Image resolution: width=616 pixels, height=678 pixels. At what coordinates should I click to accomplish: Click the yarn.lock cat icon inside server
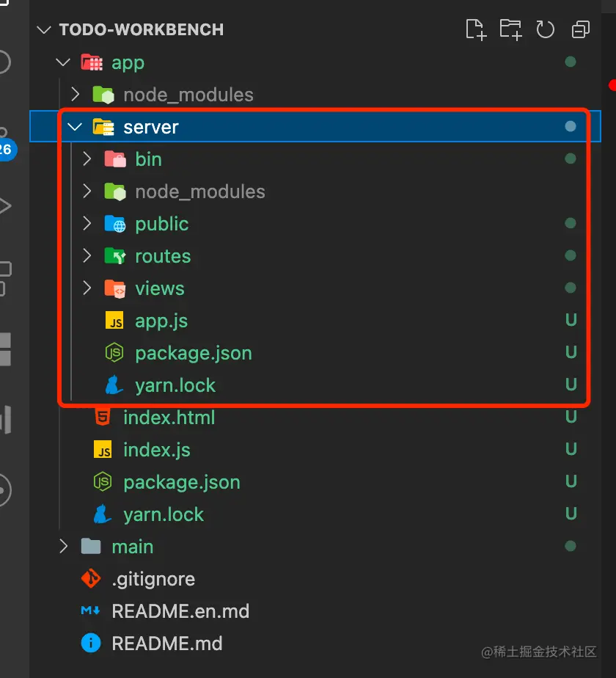click(114, 385)
